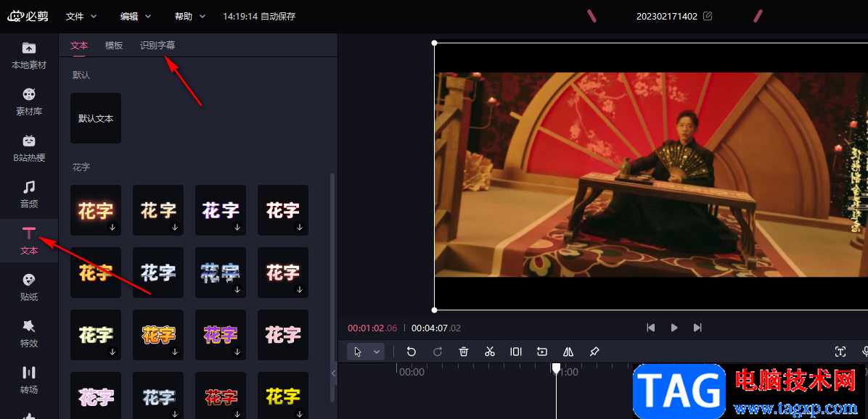Click the 14:19:14 自动保存 status

tap(259, 16)
